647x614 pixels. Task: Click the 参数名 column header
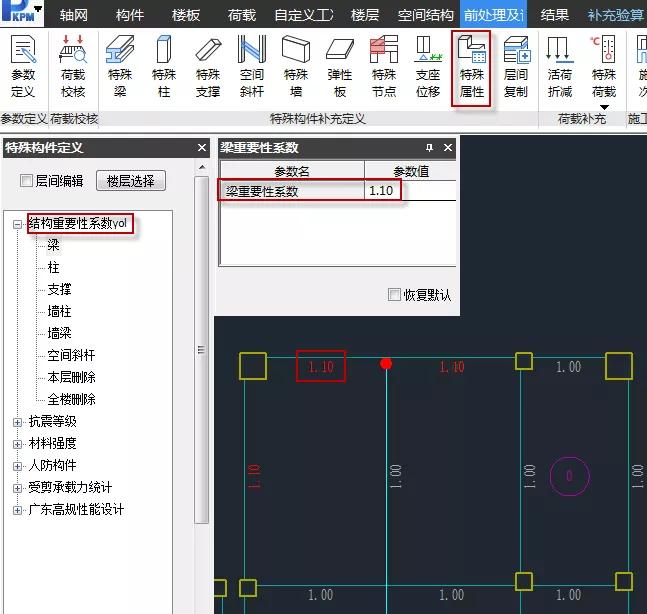point(292,171)
